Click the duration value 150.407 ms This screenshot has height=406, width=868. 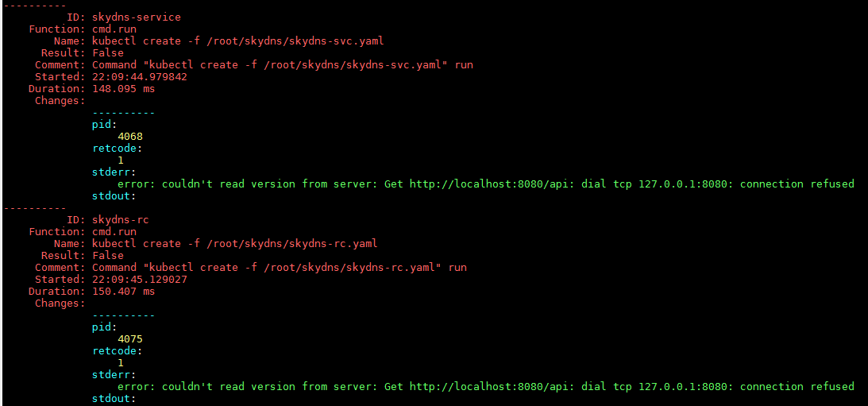[124, 291]
